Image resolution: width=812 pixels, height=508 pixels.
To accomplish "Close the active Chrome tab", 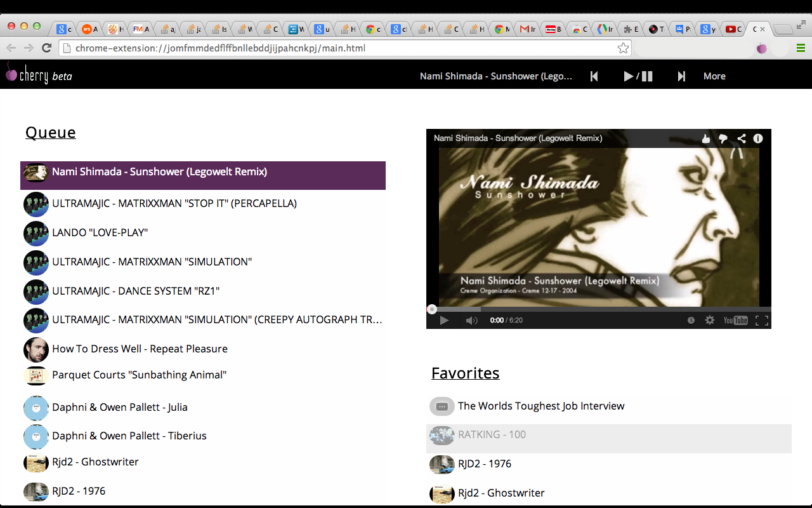I will coord(762,29).
